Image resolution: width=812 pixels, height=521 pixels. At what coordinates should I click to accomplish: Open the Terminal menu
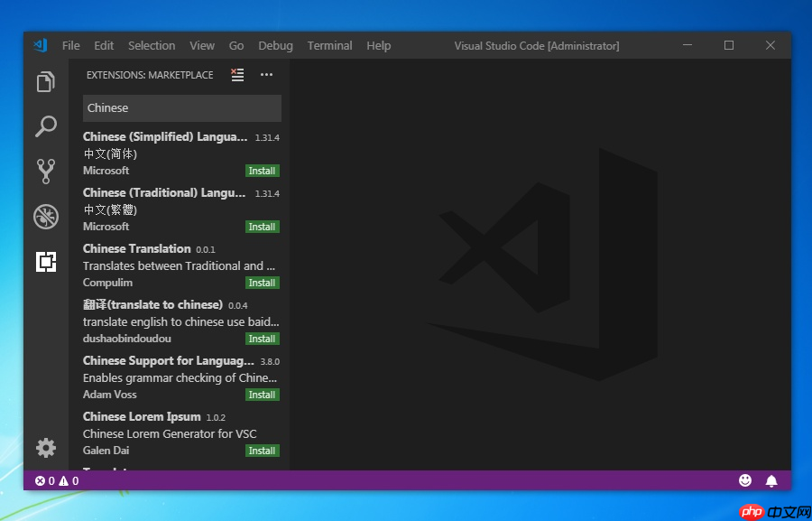tap(329, 45)
